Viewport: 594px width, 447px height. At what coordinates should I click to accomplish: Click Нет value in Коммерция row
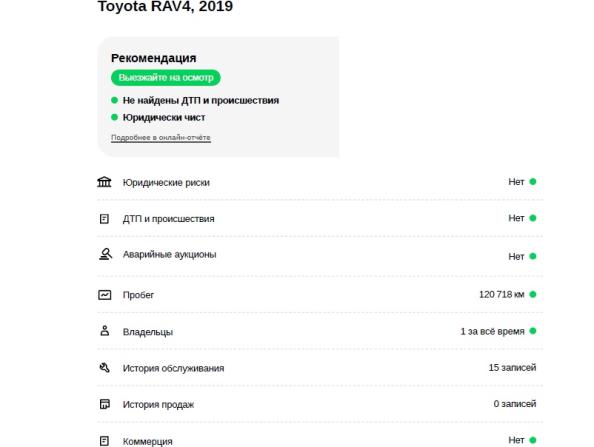click(516, 440)
